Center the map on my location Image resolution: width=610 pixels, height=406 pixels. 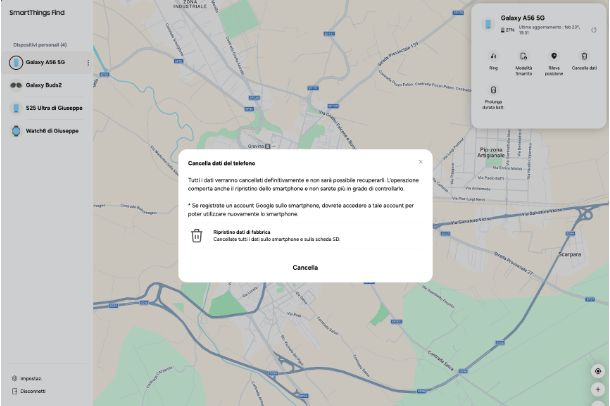[598, 371]
